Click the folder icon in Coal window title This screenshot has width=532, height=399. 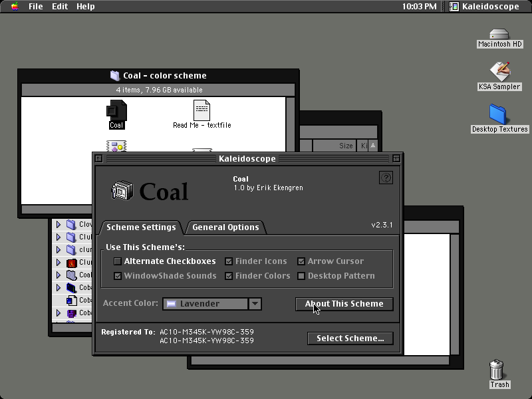115,75
